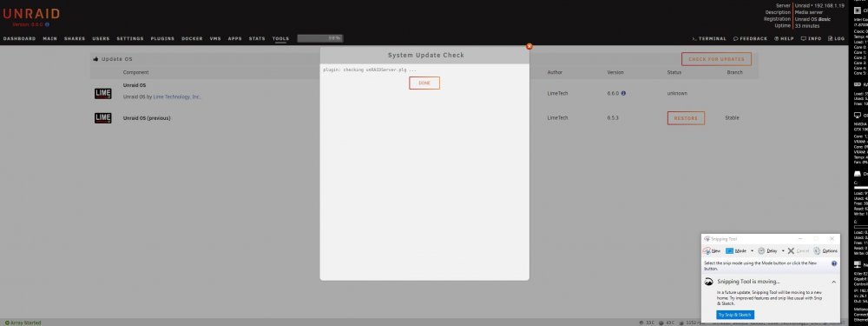Click the 'unknown' status text
Image resolution: width=868 pixels, height=326 pixels.
coord(677,94)
